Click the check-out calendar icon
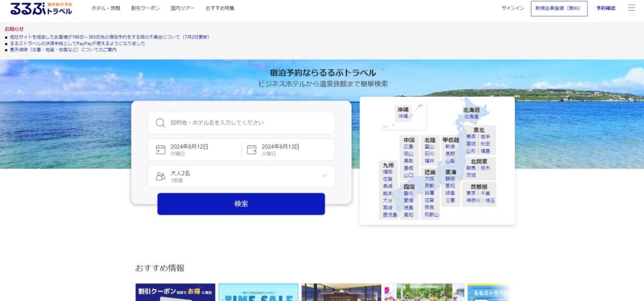Image resolution: width=644 pixels, height=301 pixels. [252, 150]
